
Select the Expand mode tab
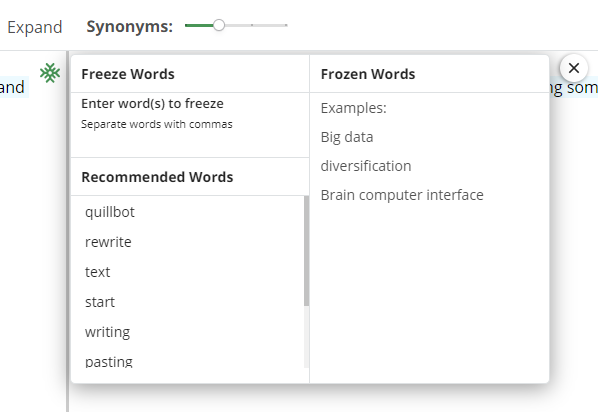pos(35,27)
